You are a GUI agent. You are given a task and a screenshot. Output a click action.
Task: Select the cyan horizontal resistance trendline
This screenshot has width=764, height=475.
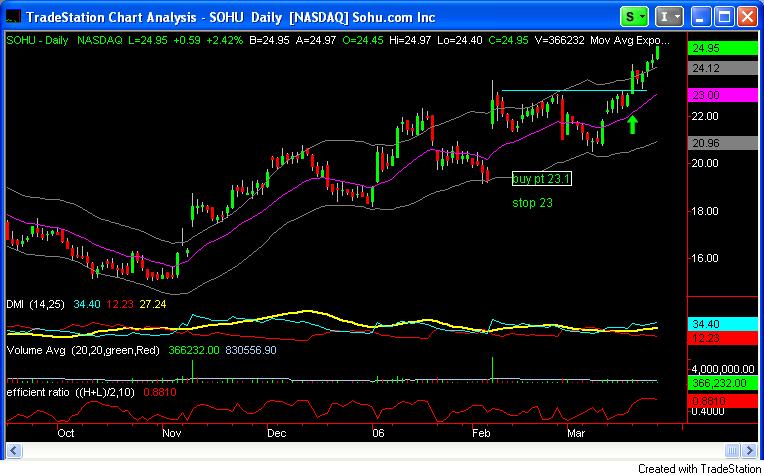(x=574, y=90)
